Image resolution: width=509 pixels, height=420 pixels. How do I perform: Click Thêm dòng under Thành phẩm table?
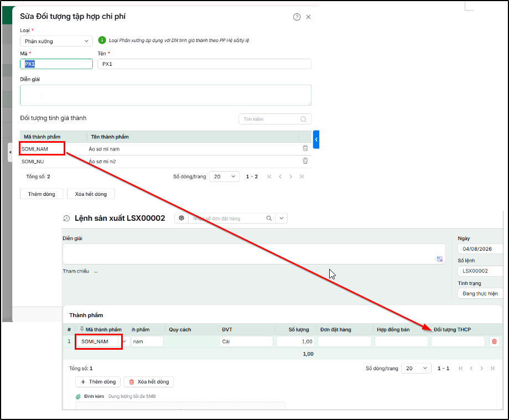click(x=98, y=382)
